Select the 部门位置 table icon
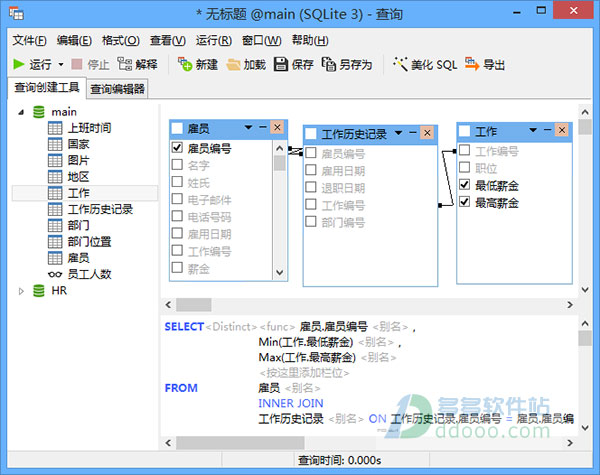This screenshot has height=475, width=600. pos(55,242)
